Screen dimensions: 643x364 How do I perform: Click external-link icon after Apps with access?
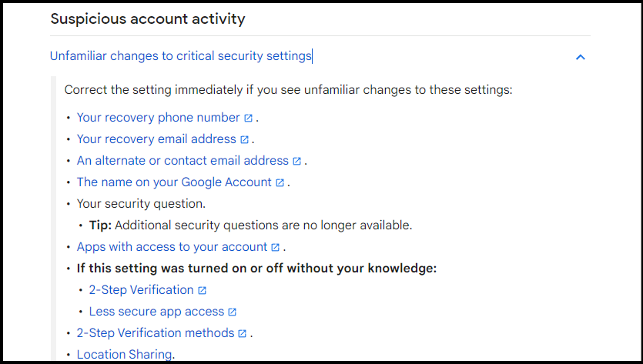point(275,248)
